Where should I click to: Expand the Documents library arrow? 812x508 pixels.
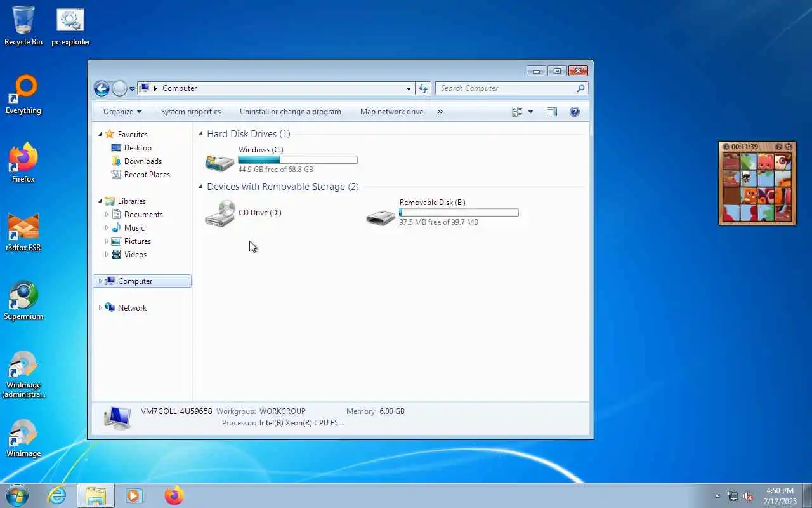pos(107,215)
